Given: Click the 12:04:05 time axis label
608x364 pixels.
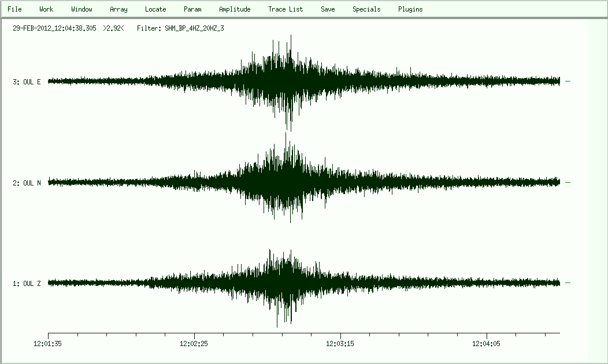Looking at the screenshot, I should tap(487, 343).
